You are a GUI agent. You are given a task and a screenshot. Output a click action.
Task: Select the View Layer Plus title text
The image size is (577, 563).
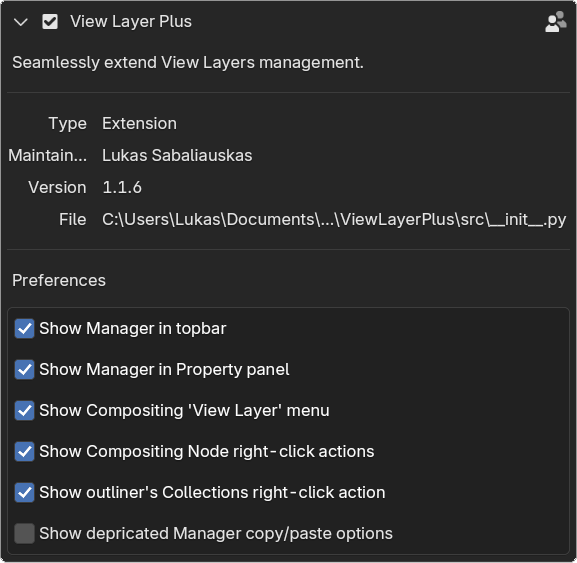[131, 22]
